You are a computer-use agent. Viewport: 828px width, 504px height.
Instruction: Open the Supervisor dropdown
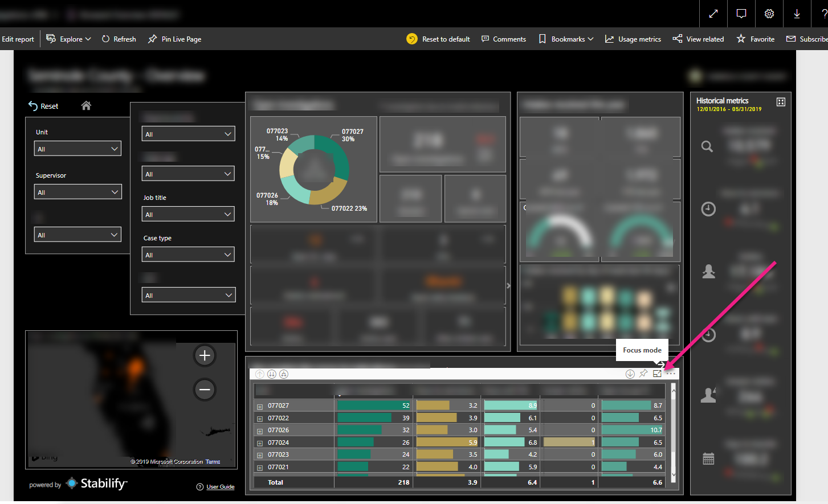(x=78, y=192)
